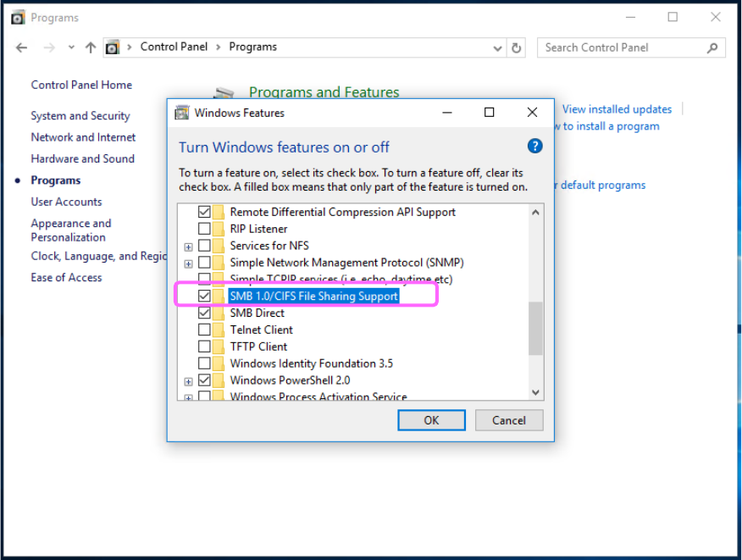This screenshot has width=742, height=560.
Task: Open Control Panel Home
Action: (81, 85)
